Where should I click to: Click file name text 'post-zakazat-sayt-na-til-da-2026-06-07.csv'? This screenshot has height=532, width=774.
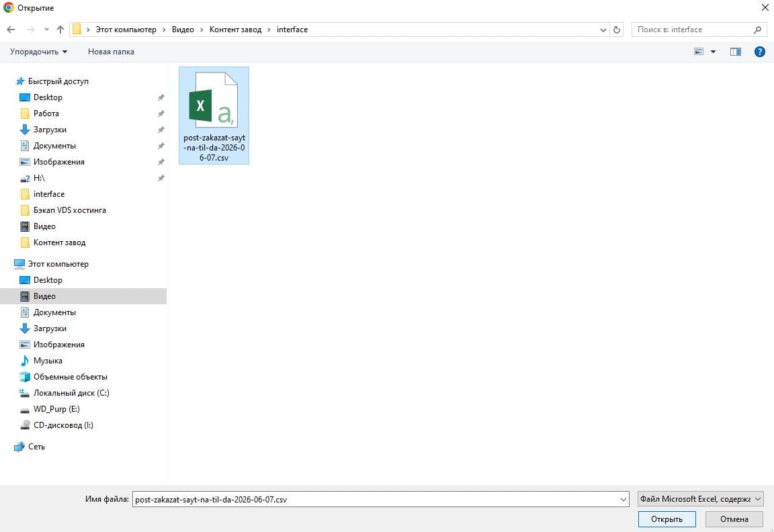(214, 148)
